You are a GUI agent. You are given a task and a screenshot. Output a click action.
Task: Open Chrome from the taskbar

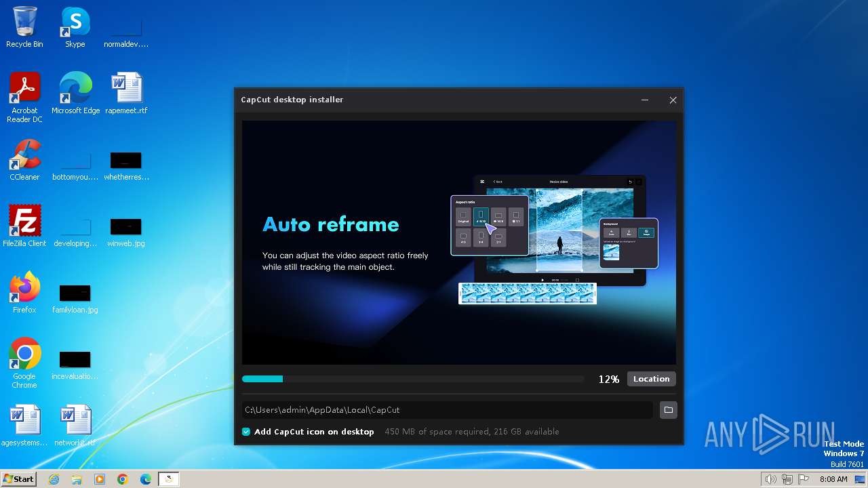(x=123, y=479)
